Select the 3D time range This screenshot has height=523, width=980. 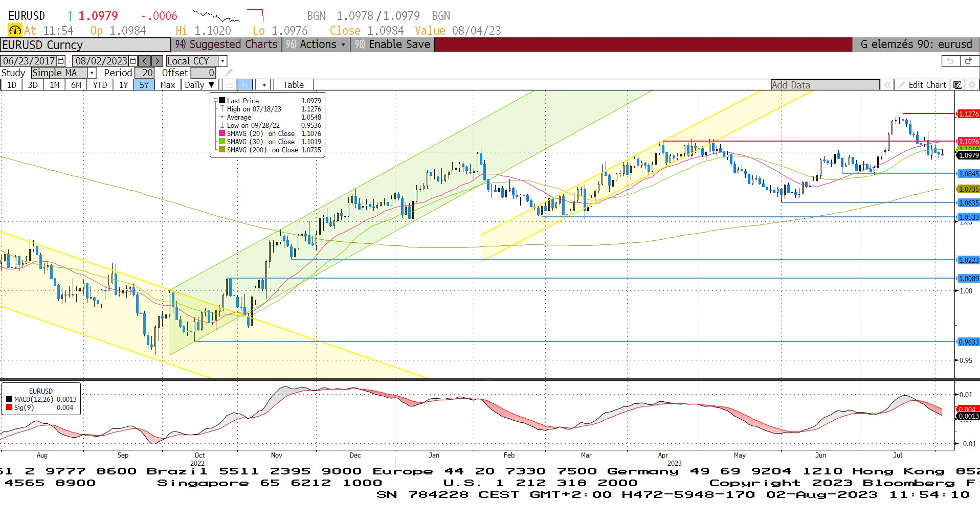pos(33,85)
